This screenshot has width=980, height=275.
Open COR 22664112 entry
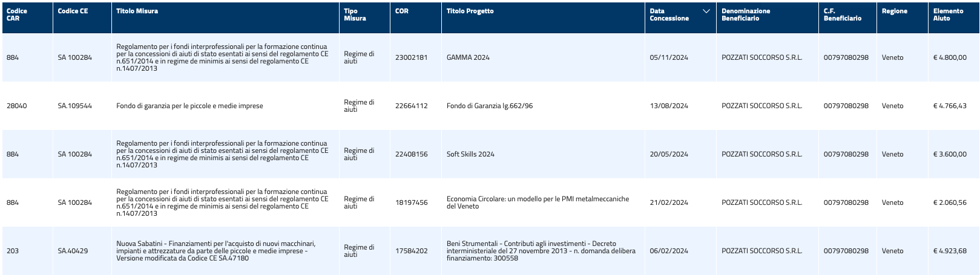pyautogui.click(x=411, y=106)
